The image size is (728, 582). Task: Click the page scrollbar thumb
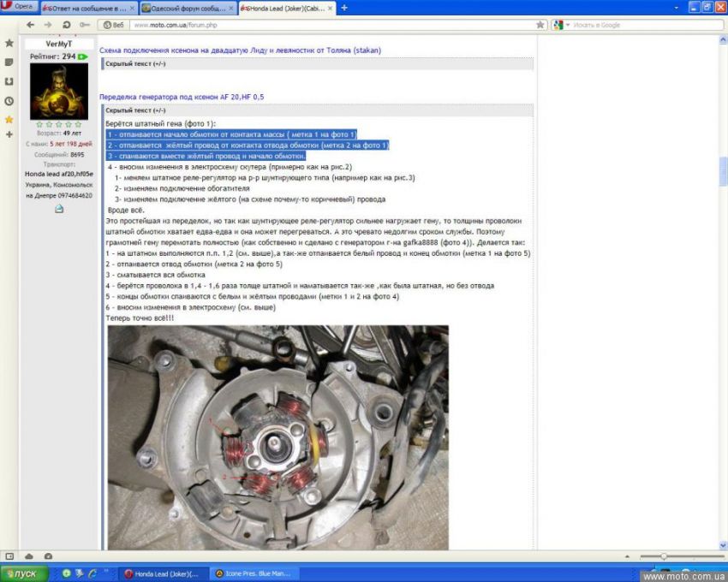pyautogui.click(x=723, y=171)
